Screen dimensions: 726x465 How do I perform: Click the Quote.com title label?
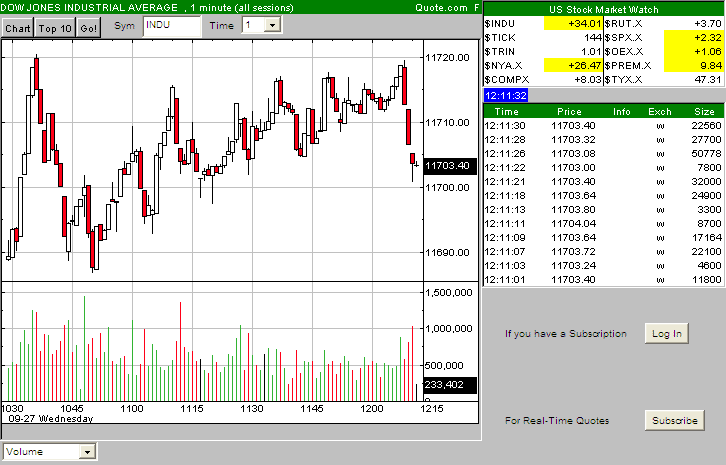(x=441, y=7)
